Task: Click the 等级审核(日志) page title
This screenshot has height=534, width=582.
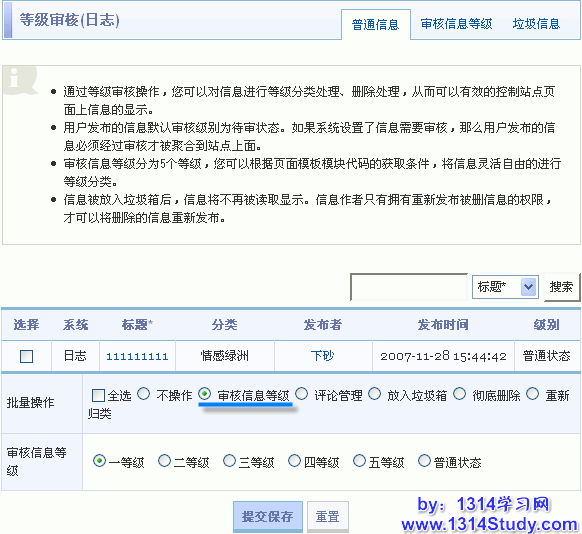Action: tap(69, 20)
